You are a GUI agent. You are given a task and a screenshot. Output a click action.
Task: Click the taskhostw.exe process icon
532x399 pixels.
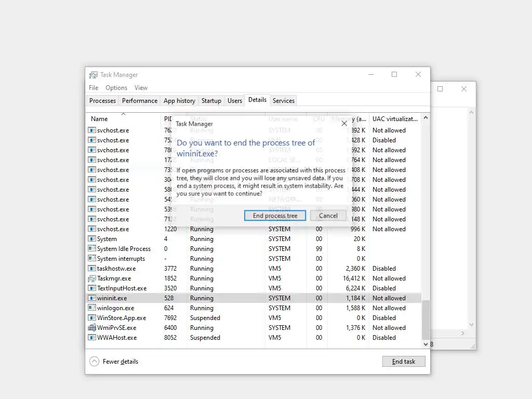91,269
